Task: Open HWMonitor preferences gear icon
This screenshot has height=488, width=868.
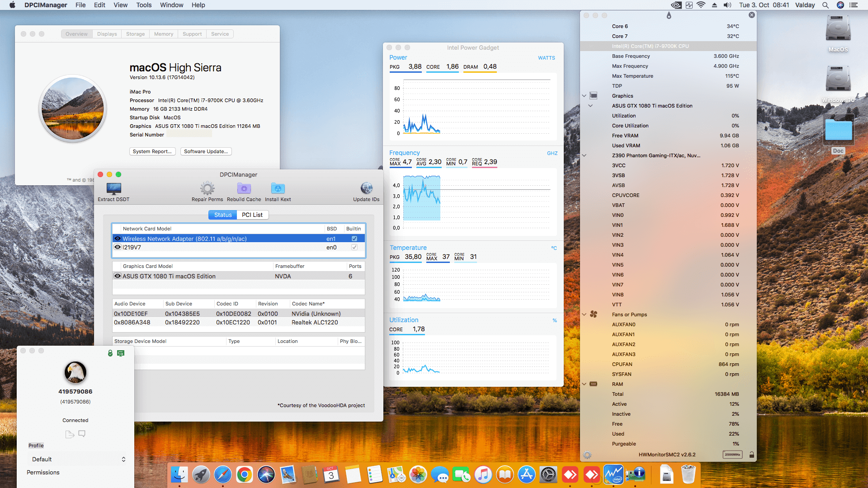Action: (587, 455)
